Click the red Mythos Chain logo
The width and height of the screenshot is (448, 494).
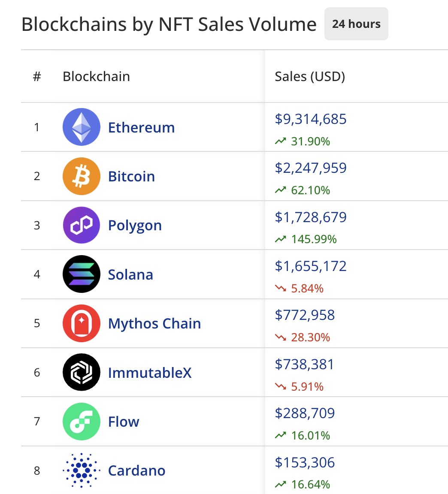(82, 323)
